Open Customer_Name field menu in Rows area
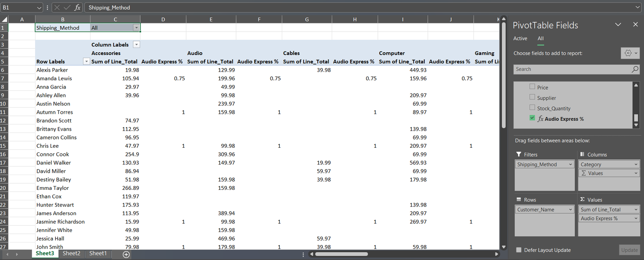The height and width of the screenshot is (260, 644). click(x=570, y=210)
